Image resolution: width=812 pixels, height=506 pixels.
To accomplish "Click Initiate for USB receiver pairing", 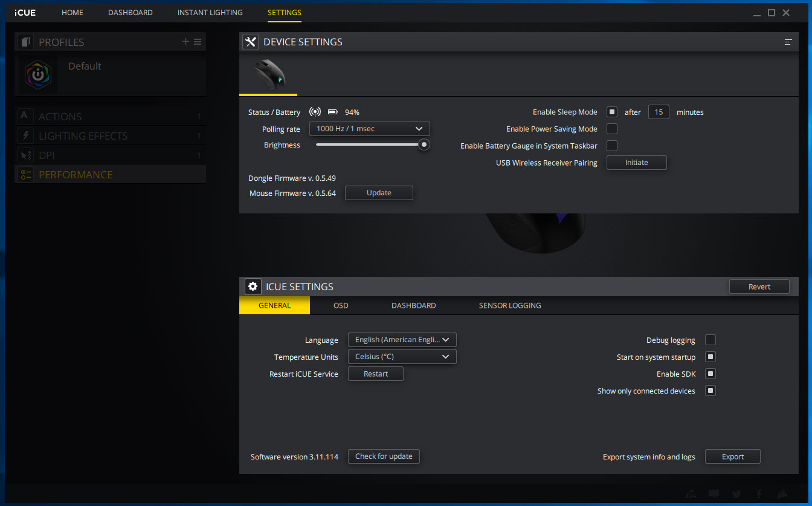I will pyautogui.click(x=637, y=163).
